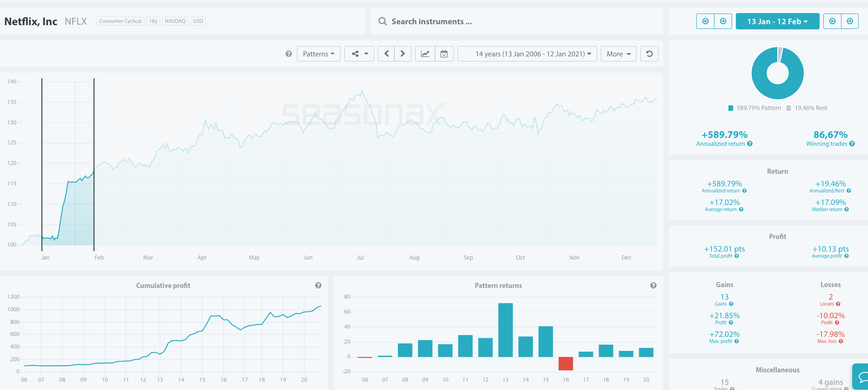Click help icon next to Annualized return headline
This screenshot has width=868, height=390.
750,144
